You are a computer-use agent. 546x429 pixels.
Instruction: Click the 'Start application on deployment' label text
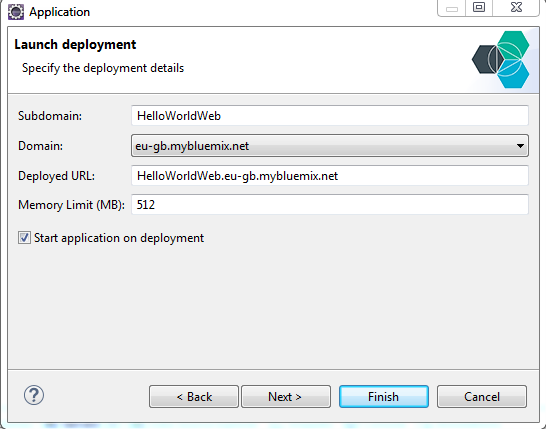pos(119,238)
